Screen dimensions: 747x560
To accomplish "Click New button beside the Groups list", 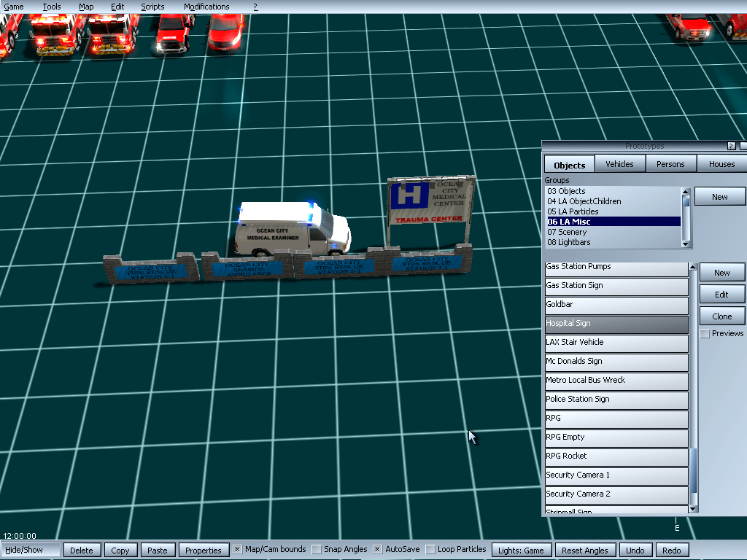I will [719, 197].
